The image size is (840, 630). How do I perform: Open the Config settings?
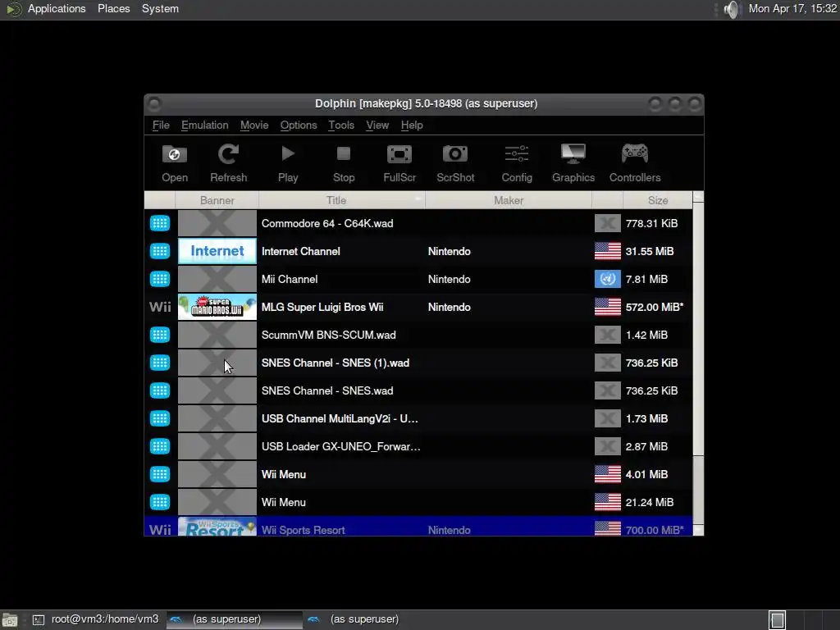[517, 163]
